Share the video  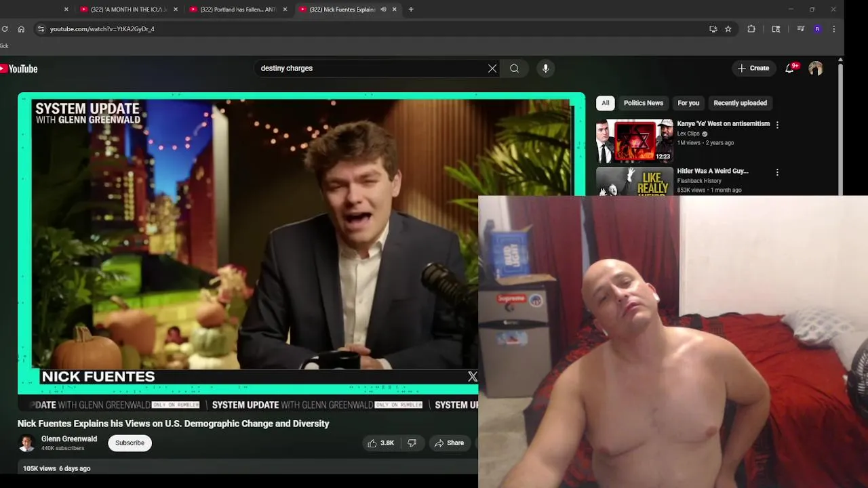click(449, 443)
